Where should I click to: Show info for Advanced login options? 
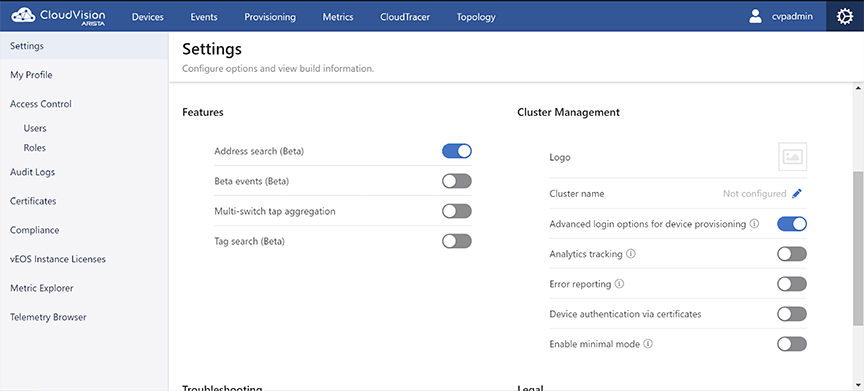pos(754,224)
